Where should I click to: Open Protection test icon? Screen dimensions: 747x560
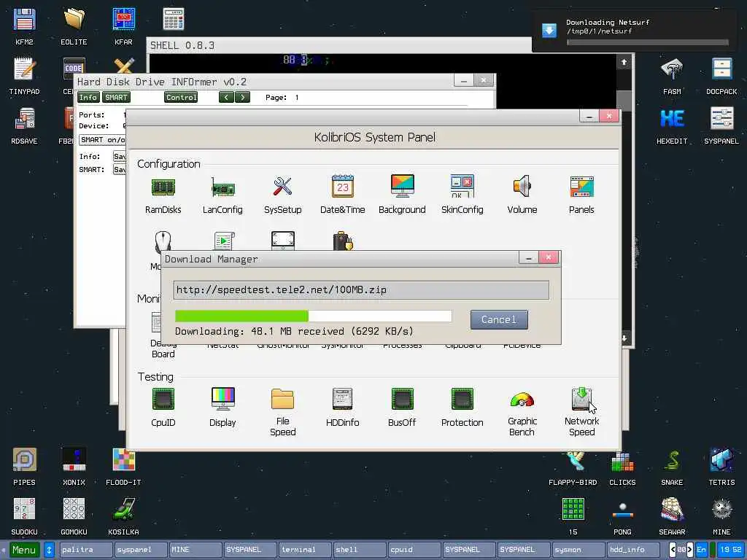(462, 399)
